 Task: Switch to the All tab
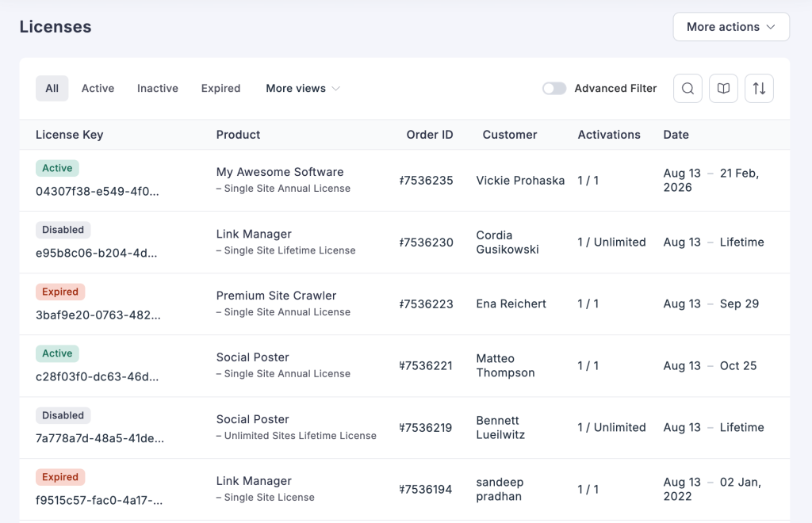pos(52,89)
